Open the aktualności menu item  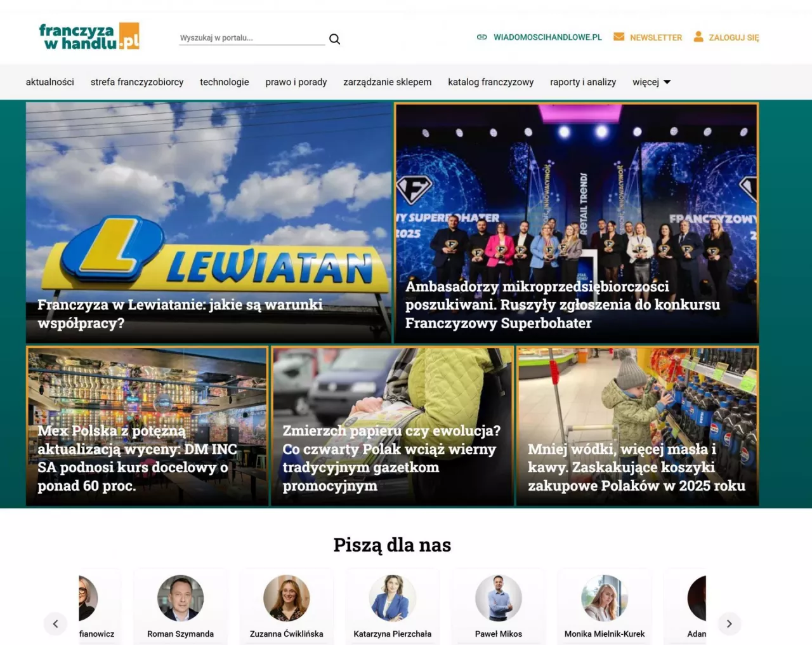50,82
